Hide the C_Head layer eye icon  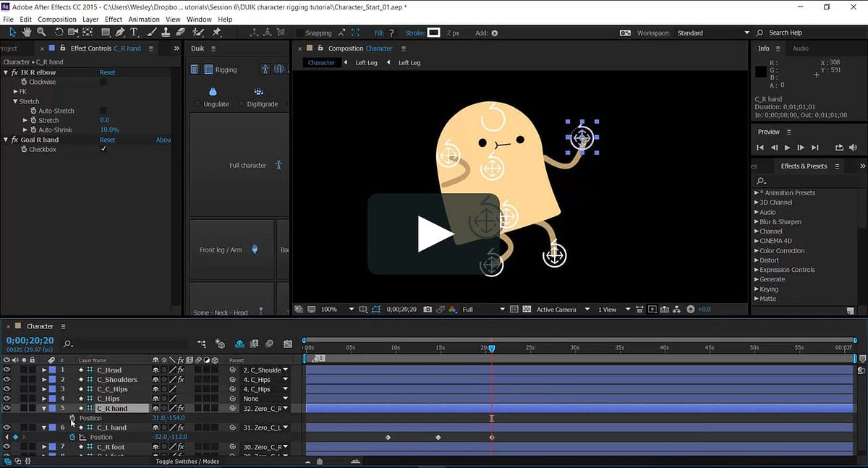click(x=7, y=370)
